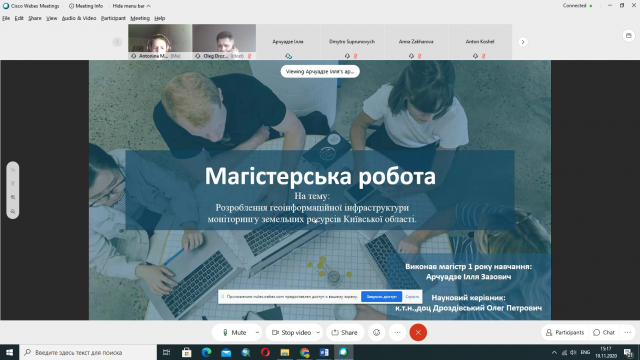Open the Participant menu
The width and height of the screenshot is (640, 360).
[113, 18]
